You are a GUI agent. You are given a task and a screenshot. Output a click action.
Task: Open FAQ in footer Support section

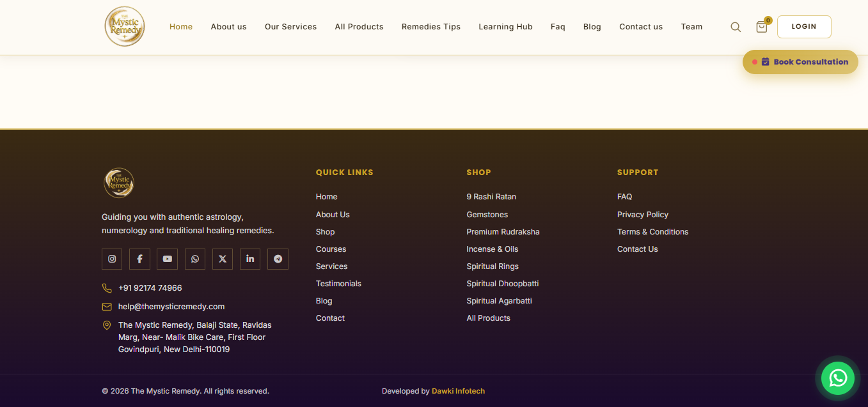click(624, 197)
